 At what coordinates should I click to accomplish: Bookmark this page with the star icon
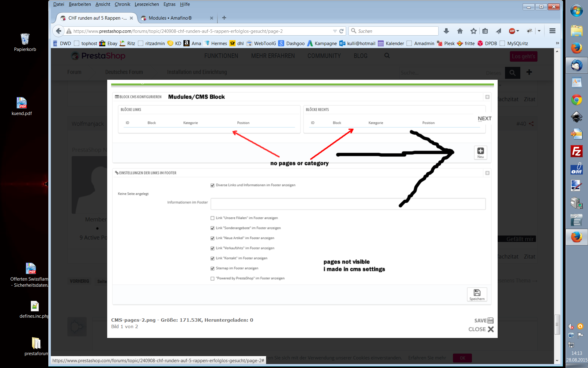473,31
